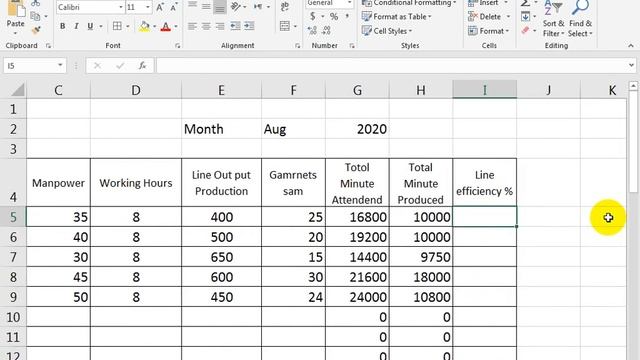640x360 pixels.
Task: Toggle Italic formatting
Action: click(76, 27)
